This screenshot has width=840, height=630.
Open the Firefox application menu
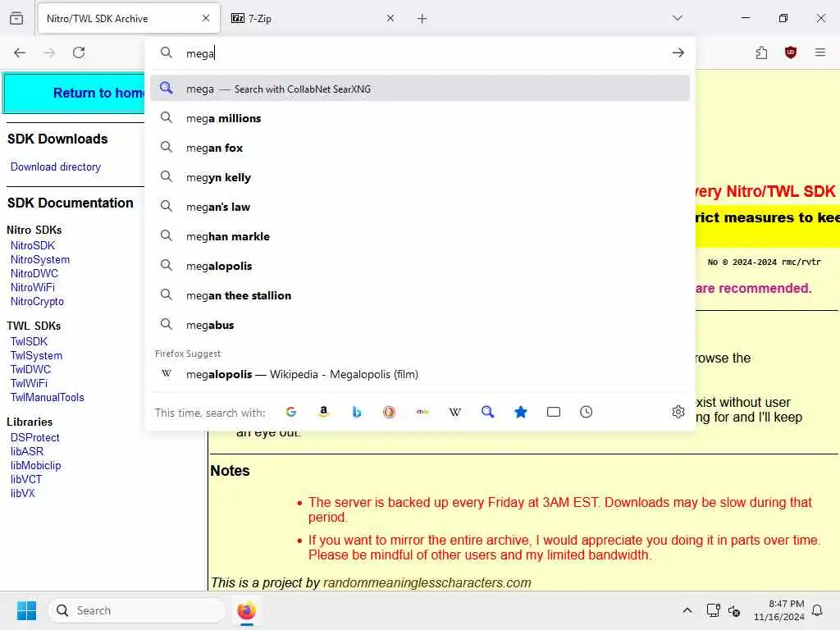tap(820, 52)
